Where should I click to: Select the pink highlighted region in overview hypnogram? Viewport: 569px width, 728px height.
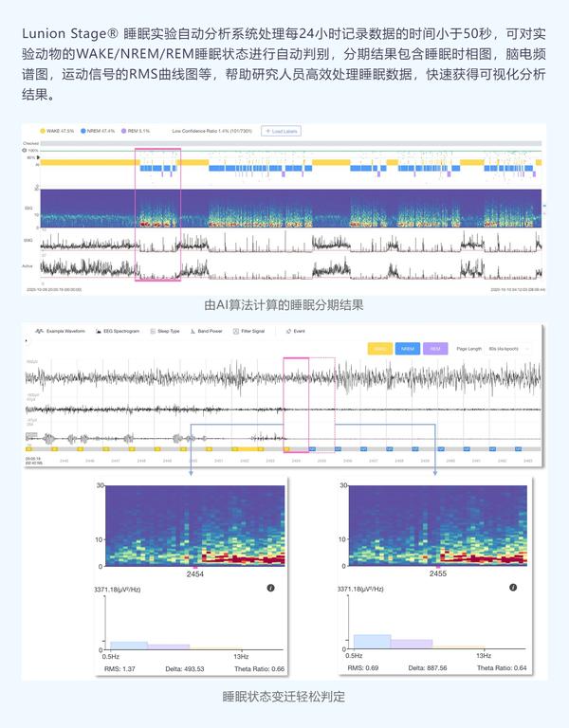tap(158, 214)
